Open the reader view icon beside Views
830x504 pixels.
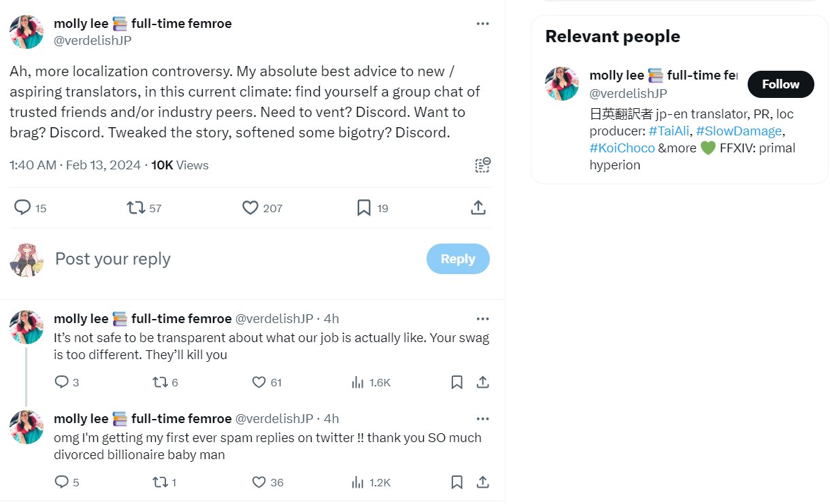tap(482, 165)
